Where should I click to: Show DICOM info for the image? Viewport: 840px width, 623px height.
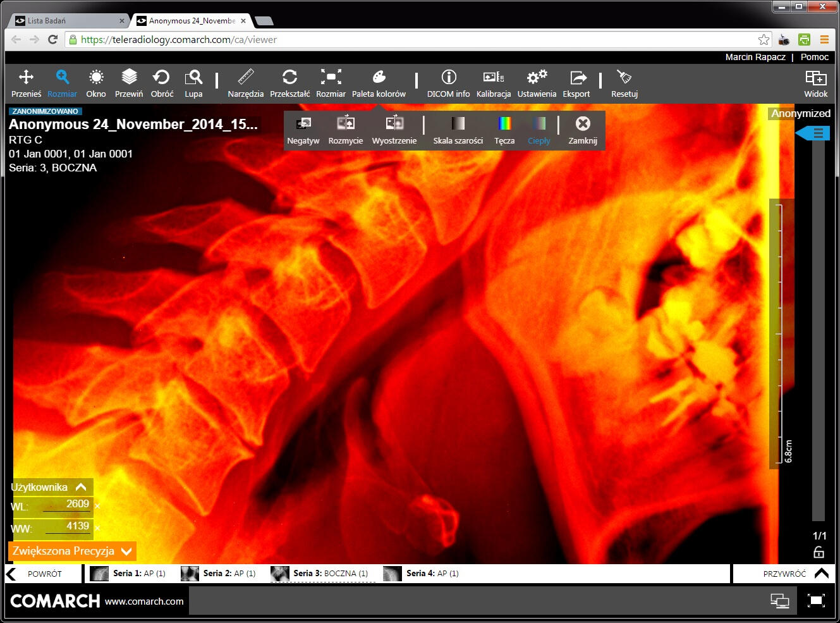tap(448, 83)
